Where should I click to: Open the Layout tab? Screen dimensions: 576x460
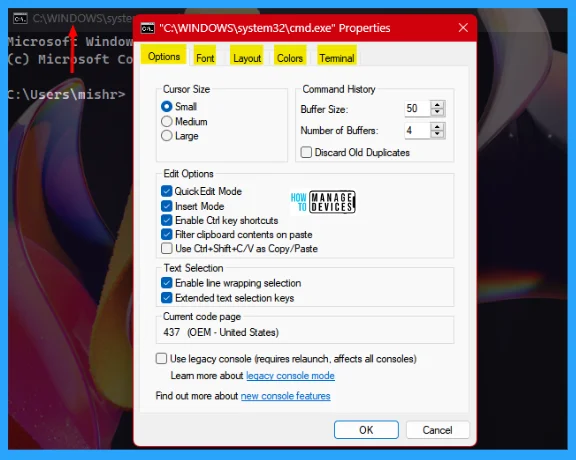[x=247, y=58]
